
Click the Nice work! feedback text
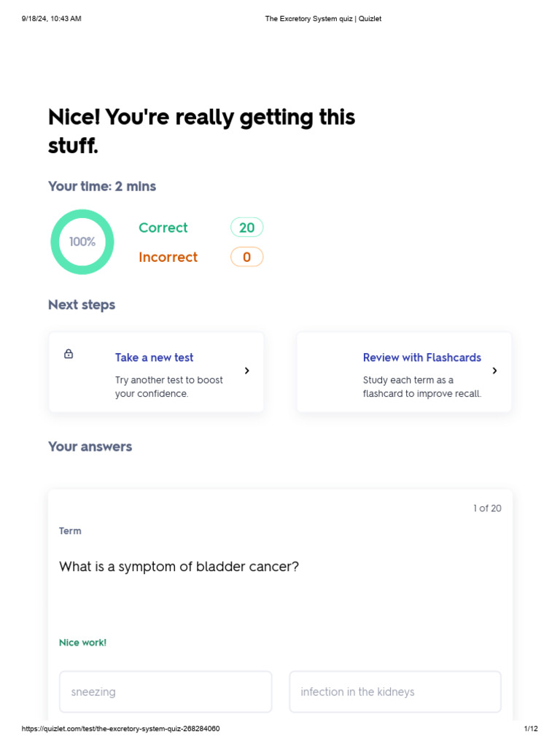point(83,643)
